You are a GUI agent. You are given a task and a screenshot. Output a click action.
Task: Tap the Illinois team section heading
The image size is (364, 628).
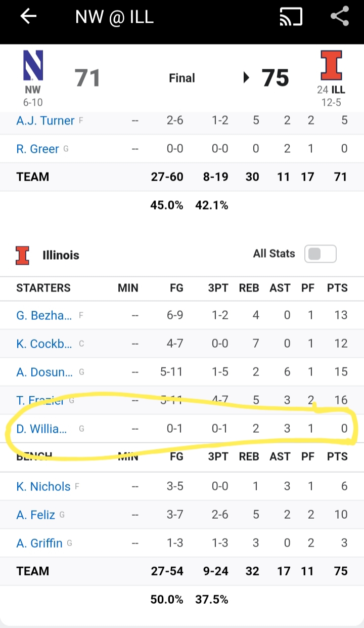[x=61, y=255]
